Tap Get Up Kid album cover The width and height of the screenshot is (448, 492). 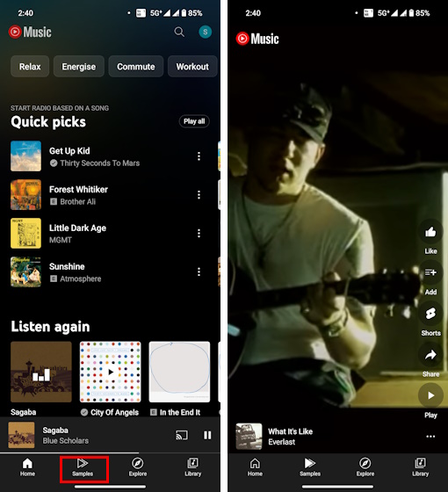(x=25, y=156)
